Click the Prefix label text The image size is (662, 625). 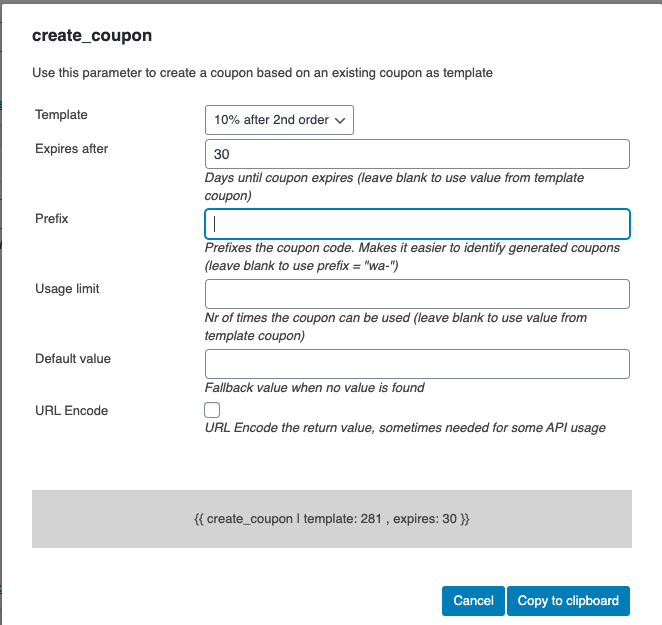pos(52,219)
